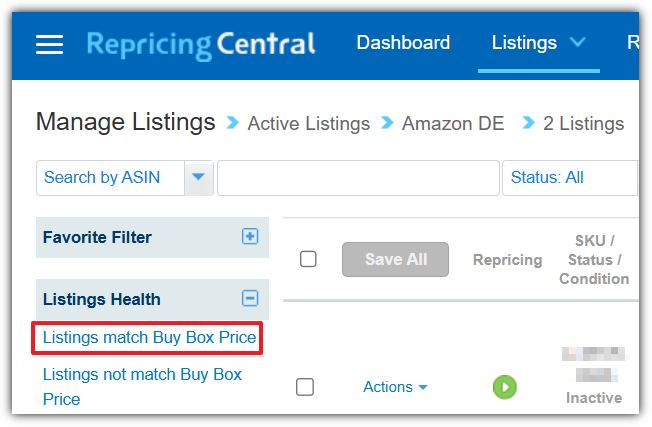Select Listings not match Buy Box Price
652x427 pixels.
point(142,387)
